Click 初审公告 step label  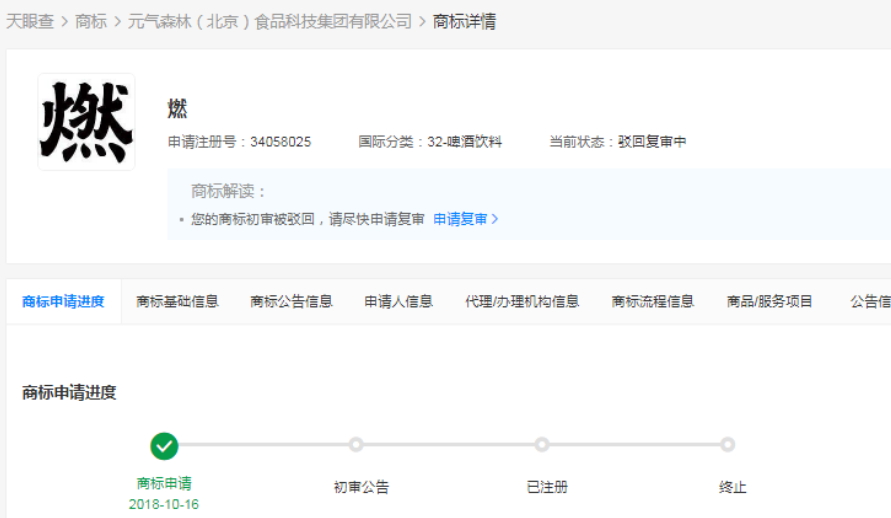click(x=361, y=487)
